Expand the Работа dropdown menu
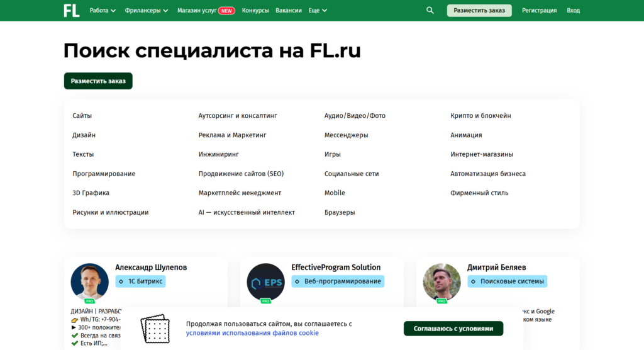644x350 pixels. [x=103, y=10]
